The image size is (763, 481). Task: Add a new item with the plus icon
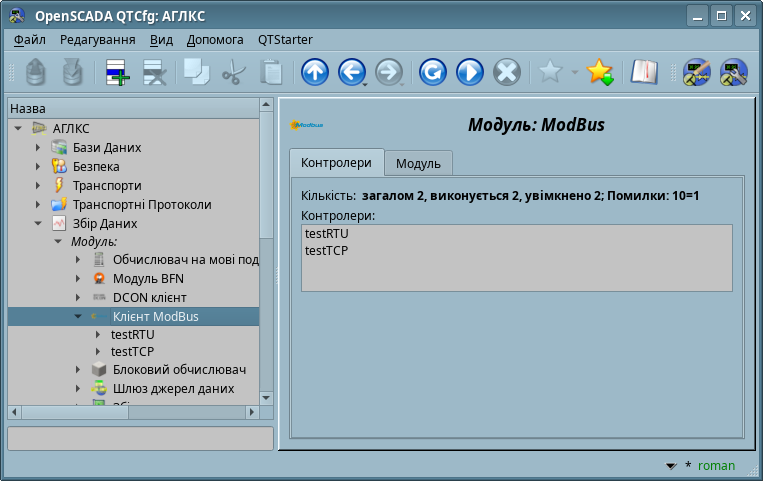[x=117, y=73]
